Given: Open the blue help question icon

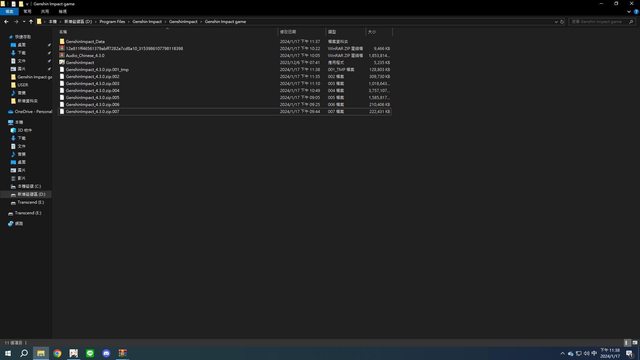Looking at the screenshot, I should (x=636, y=12).
